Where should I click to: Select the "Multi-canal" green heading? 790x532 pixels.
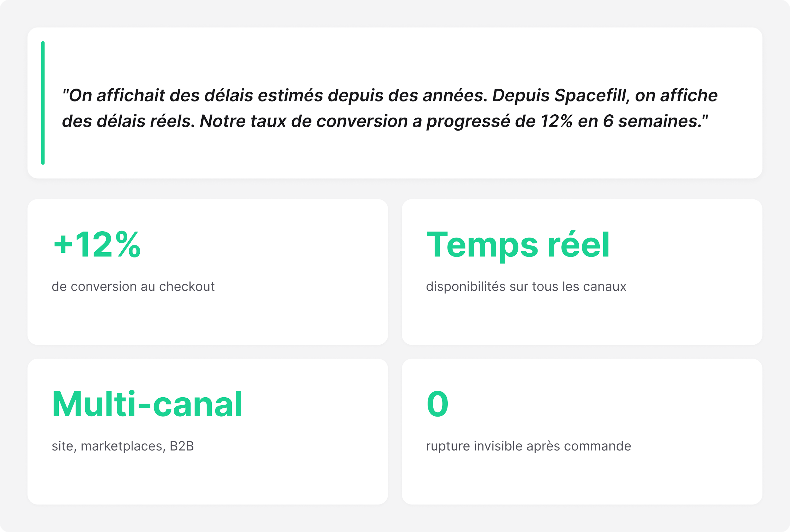[x=147, y=404]
